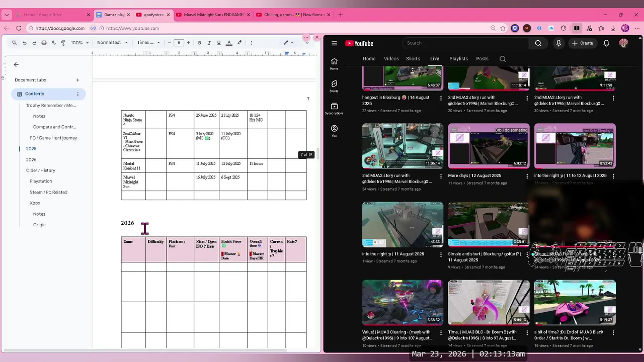
Task: Open YouTube notifications bell
Action: [x=606, y=43]
